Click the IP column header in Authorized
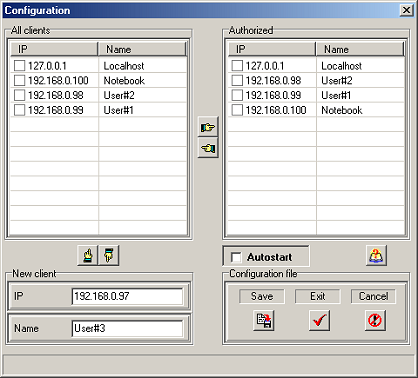The height and width of the screenshot is (378, 418). (x=272, y=49)
